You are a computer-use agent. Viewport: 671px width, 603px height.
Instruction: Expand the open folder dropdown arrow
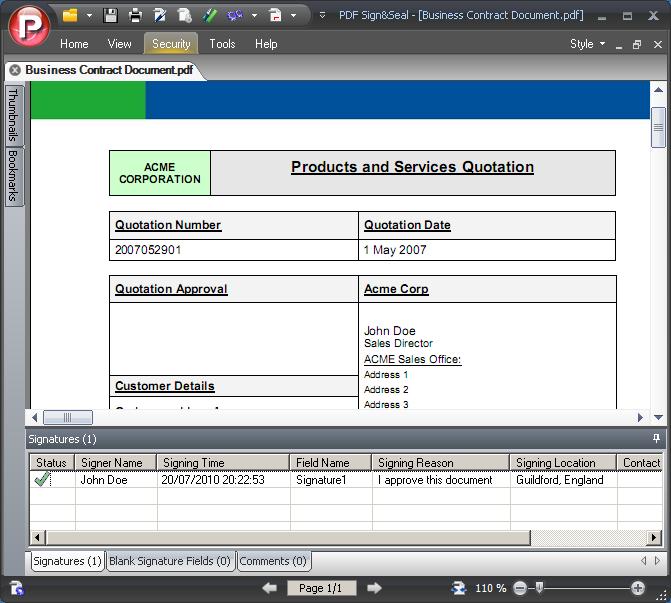pos(89,16)
